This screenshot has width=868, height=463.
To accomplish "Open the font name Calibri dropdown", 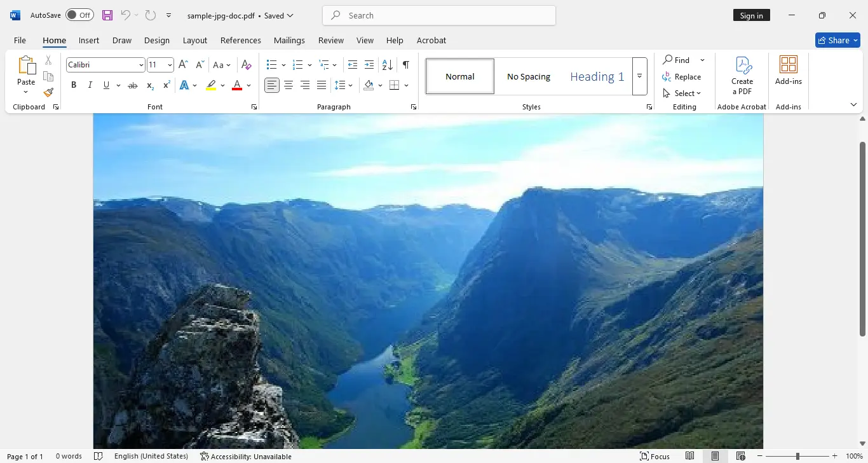I will click(x=141, y=65).
